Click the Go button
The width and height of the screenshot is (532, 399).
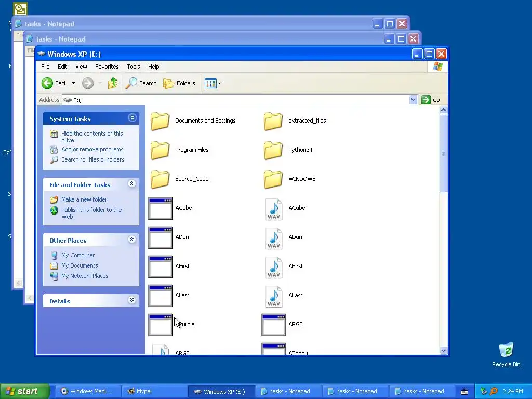(431, 100)
